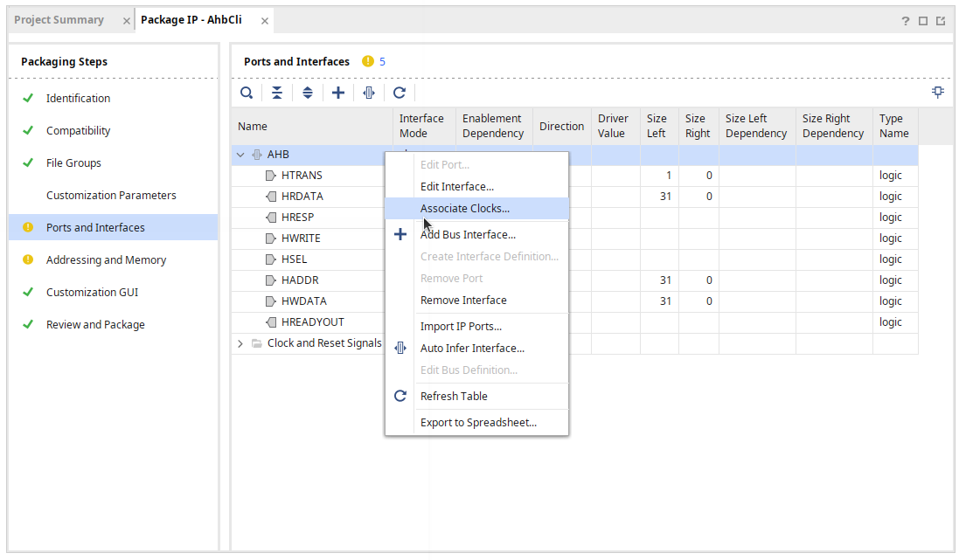Click the Auto Infer Interface toolbar icon

pyautogui.click(x=369, y=93)
